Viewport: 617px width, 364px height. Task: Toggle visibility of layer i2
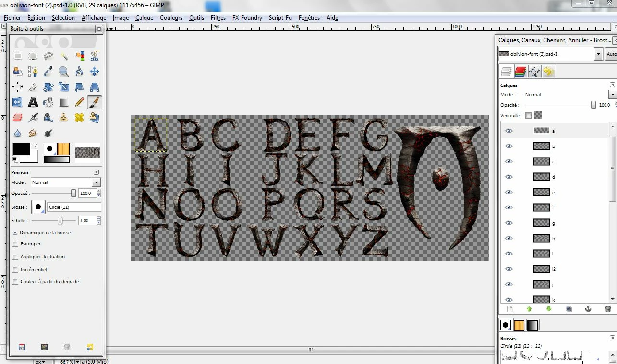coord(509,269)
